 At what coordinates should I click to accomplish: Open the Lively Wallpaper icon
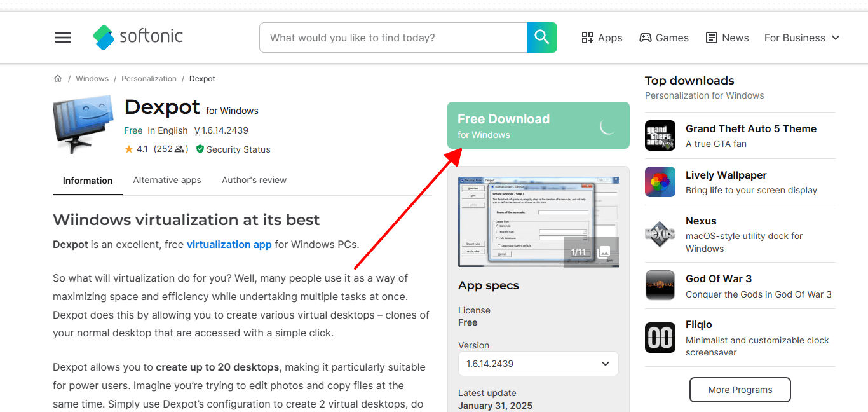coord(660,182)
